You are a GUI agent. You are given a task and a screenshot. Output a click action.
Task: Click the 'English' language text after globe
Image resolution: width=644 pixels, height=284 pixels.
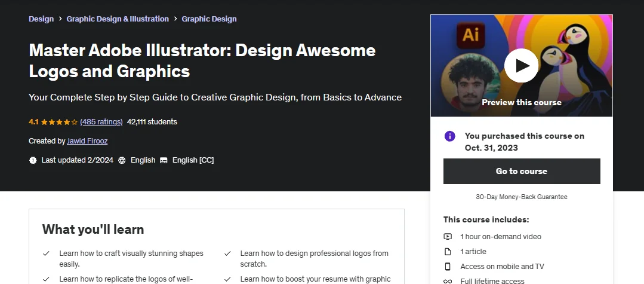[143, 160]
